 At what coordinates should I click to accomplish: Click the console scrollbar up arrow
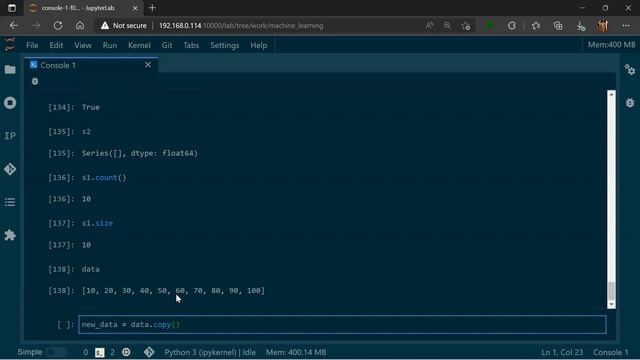[x=611, y=94]
